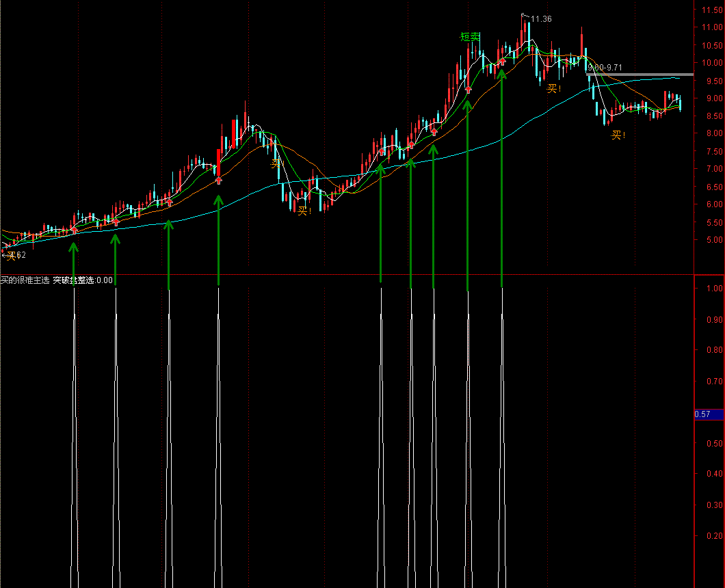This screenshot has width=725, height=588.
Task: Click the red up-arrow signal below 短卖
Action: click(x=468, y=90)
